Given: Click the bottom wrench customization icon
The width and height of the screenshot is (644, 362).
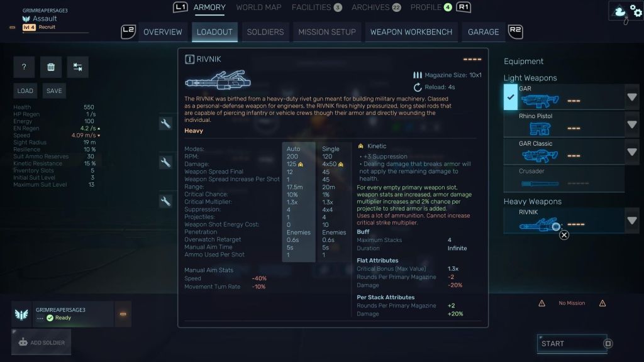Looking at the screenshot, I should [165, 200].
